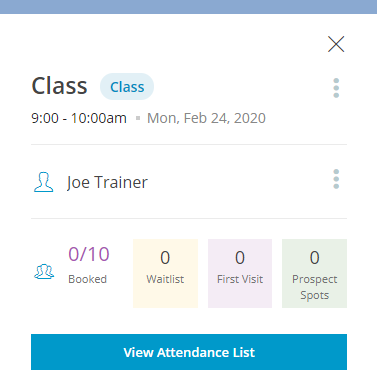This screenshot has width=377, height=386.
Task: Close the class details panel
Action: pyautogui.click(x=336, y=44)
